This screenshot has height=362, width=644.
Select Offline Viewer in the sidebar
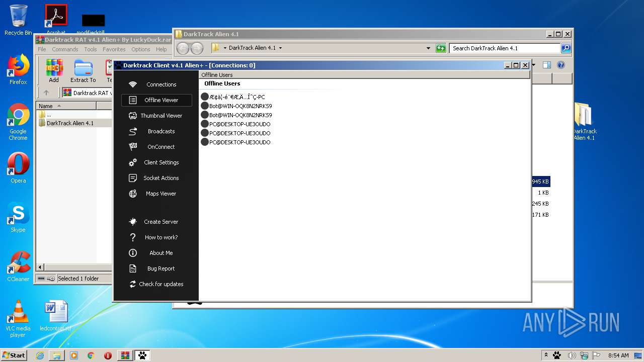click(156, 100)
